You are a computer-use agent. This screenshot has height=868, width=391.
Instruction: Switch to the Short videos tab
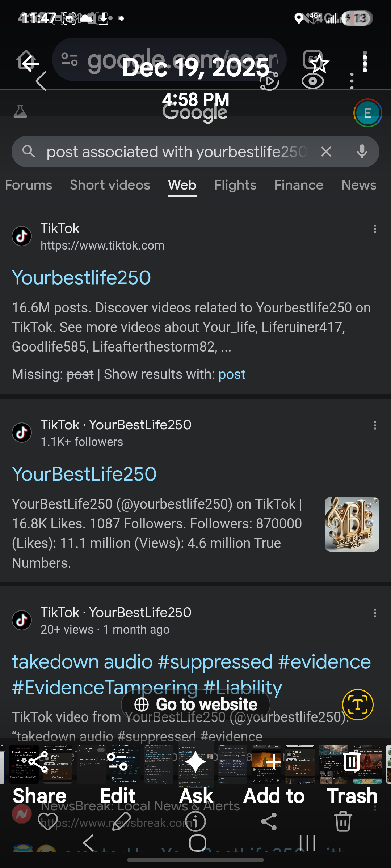[110, 185]
